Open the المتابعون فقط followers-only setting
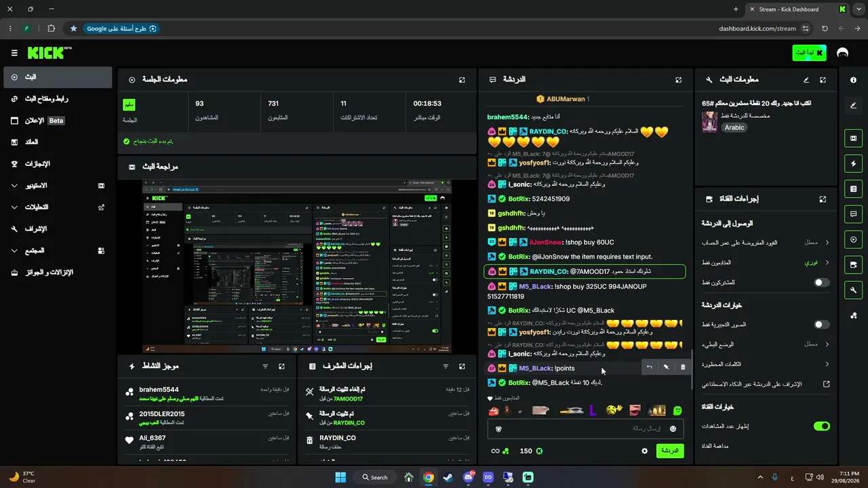Image resolution: width=868 pixels, height=488 pixels. pos(766,262)
